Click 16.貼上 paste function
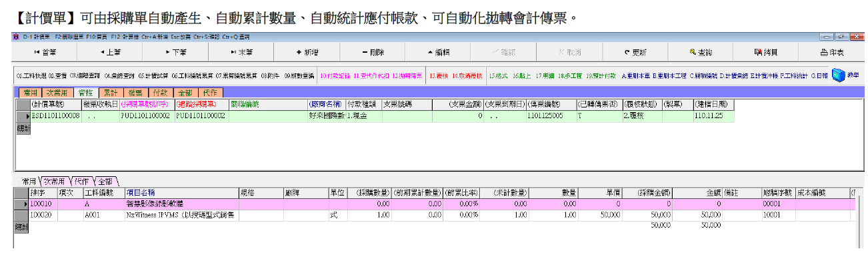The width and height of the screenshot is (868, 257). (521, 76)
